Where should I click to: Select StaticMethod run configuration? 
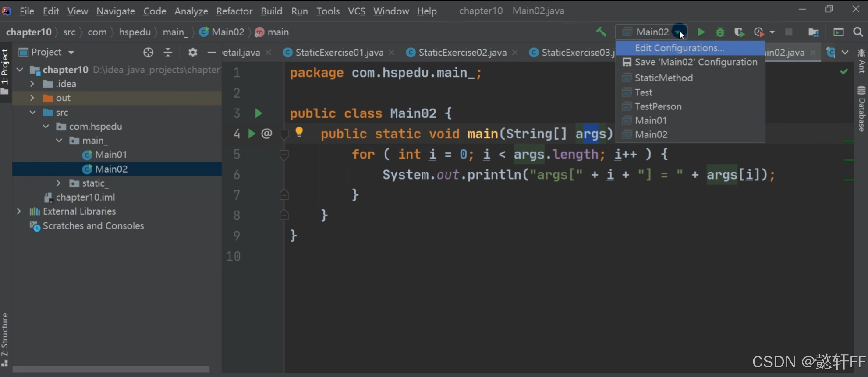(x=691, y=78)
